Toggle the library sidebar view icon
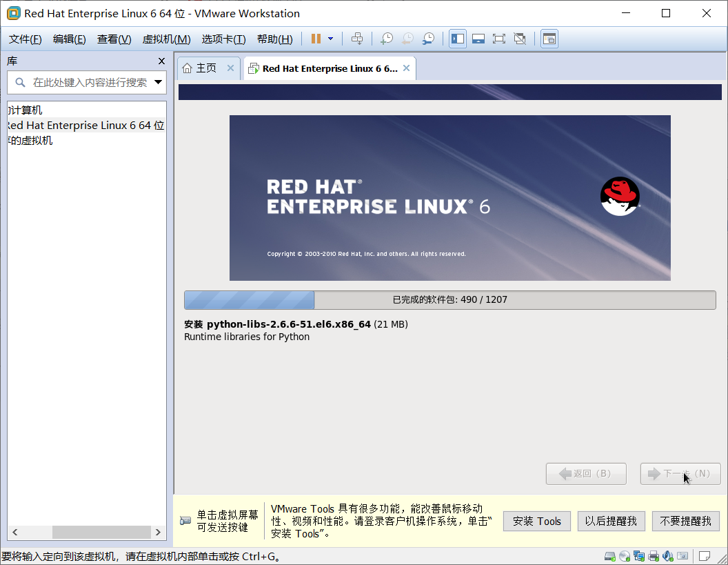This screenshot has width=728, height=565. point(457,39)
